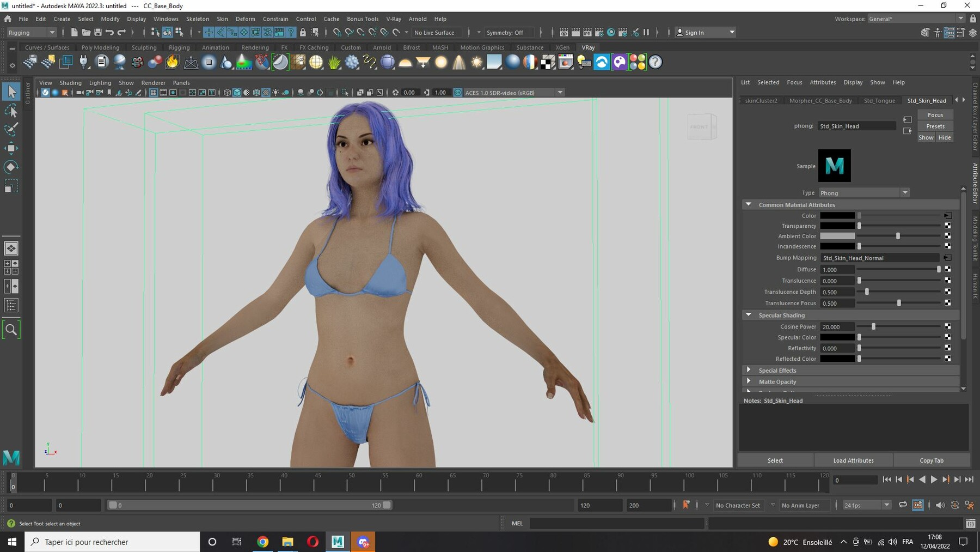Toggle the Incandescence map checker button
The height and width of the screenshot is (552, 980).
pos(948,246)
